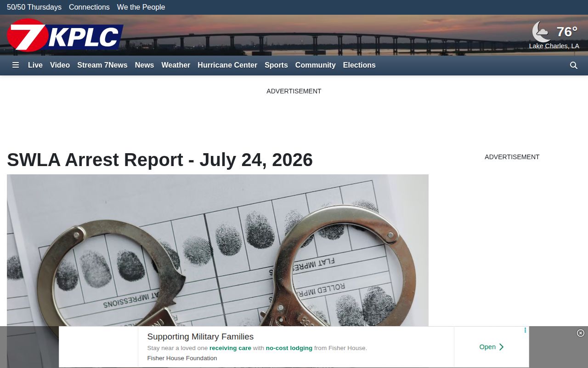Viewport: 588px width, 368px height.
Task: Select the Fisher House Foundation advertiser name
Action: (182, 358)
